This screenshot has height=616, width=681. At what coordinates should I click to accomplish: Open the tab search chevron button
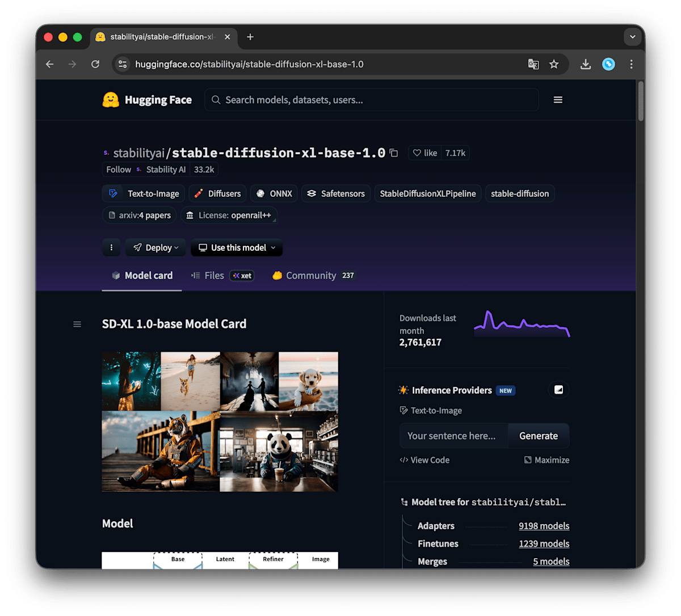pyautogui.click(x=632, y=37)
